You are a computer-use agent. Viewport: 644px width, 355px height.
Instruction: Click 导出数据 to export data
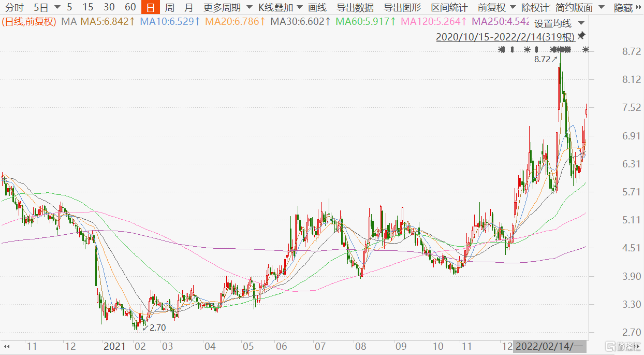click(x=355, y=7)
